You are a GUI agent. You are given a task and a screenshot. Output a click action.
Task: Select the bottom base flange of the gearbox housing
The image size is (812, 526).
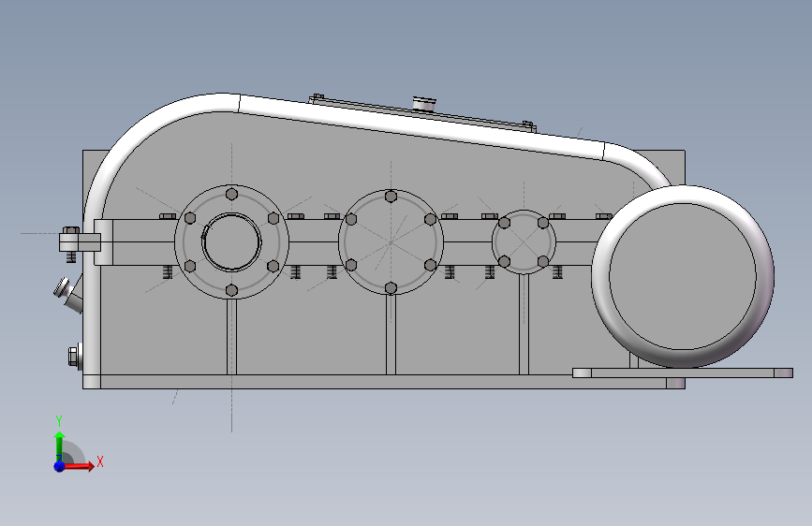[383, 382]
